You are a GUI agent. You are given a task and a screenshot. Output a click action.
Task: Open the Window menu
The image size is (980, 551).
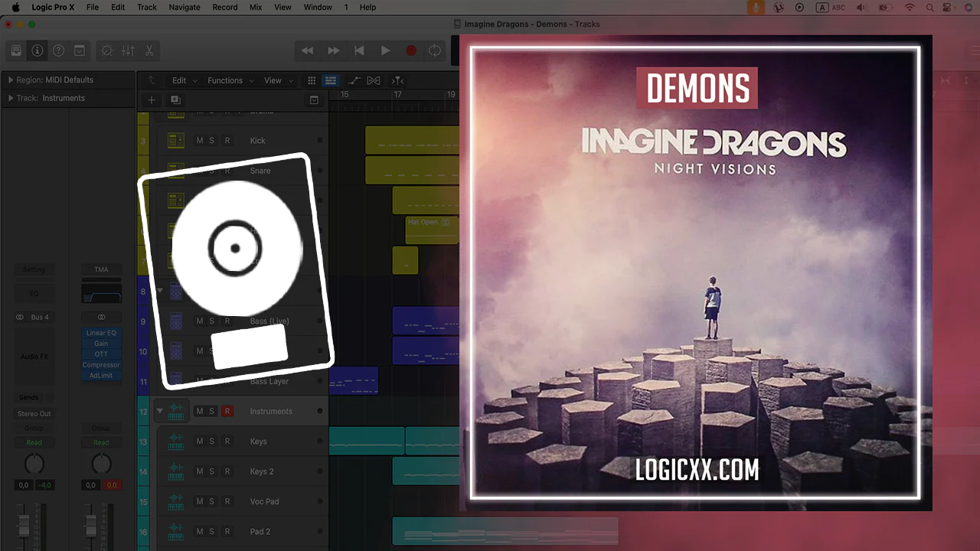pyautogui.click(x=318, y=7)
